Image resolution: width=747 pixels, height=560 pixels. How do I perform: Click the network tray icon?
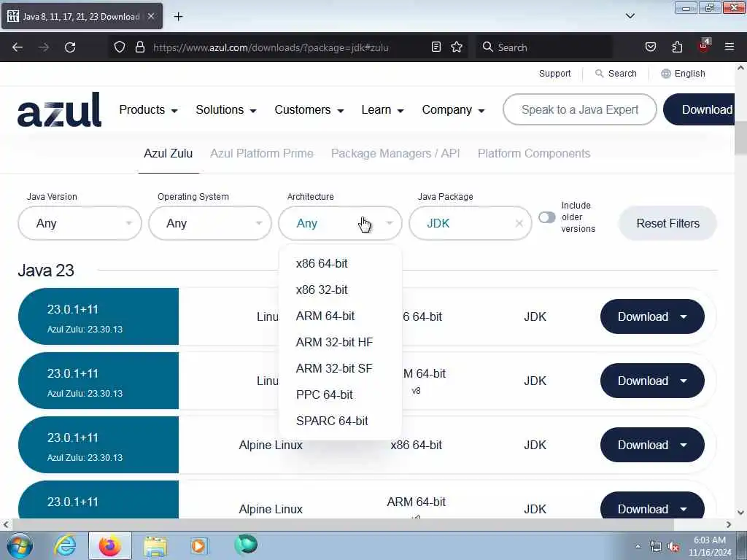(x=656, y=547)
